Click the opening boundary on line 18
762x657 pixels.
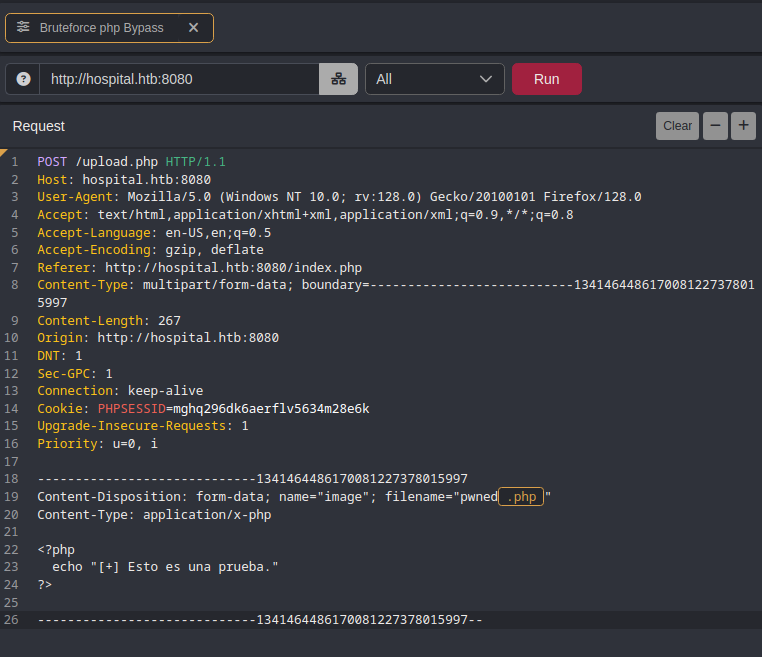pos(252,479)
